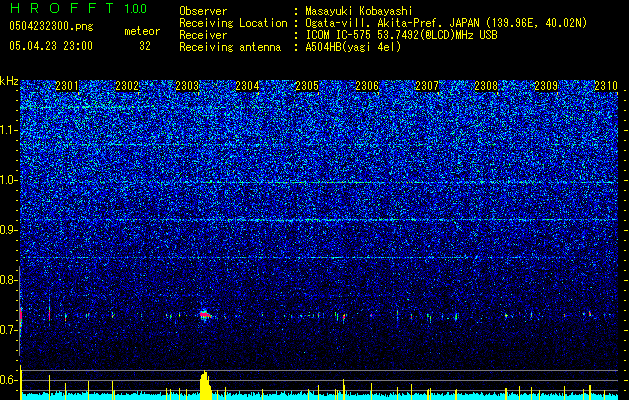Click the 2309 time marker
Viewport: 629px width, 400px height.
[x=546, y=86]
